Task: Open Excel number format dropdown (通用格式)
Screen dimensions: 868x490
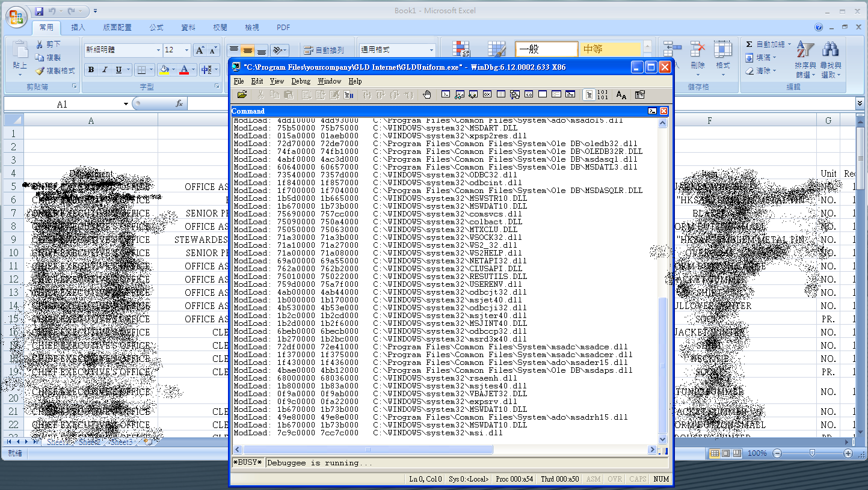Action: tap(431, 51)
